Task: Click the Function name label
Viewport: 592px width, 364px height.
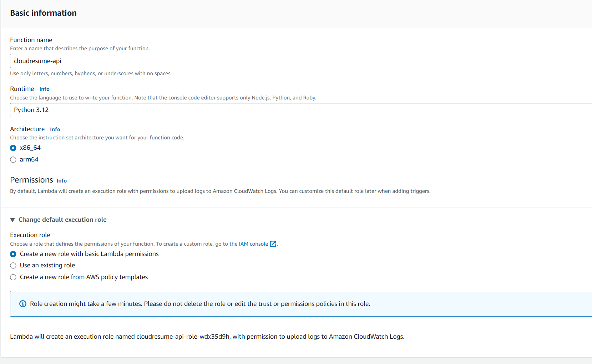Action: coord(31,40)
